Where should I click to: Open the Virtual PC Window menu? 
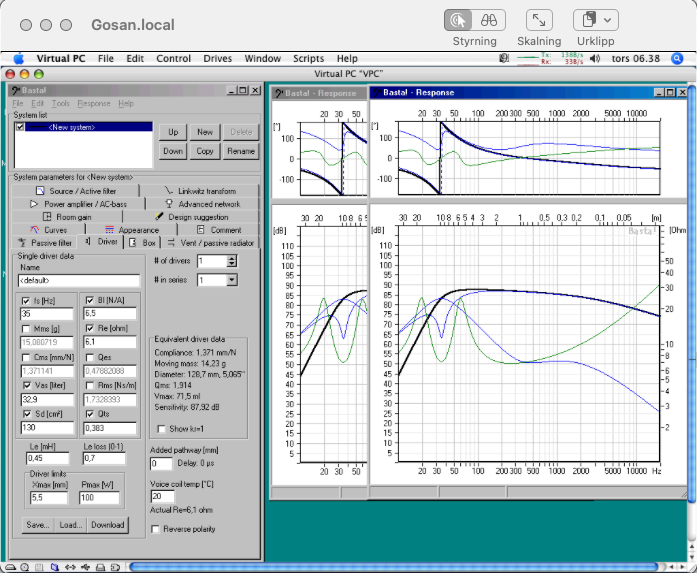tap(262, 59)
